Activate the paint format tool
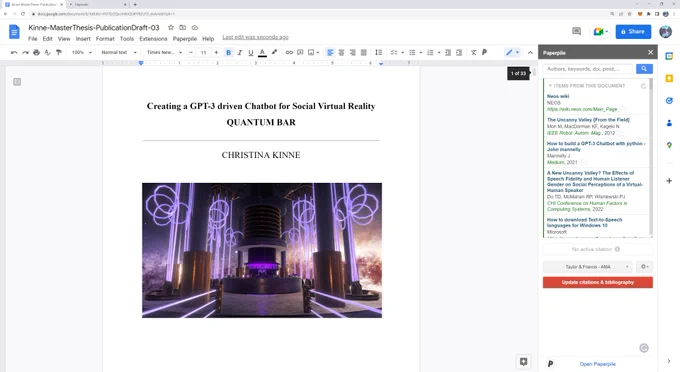 (59, 52)
